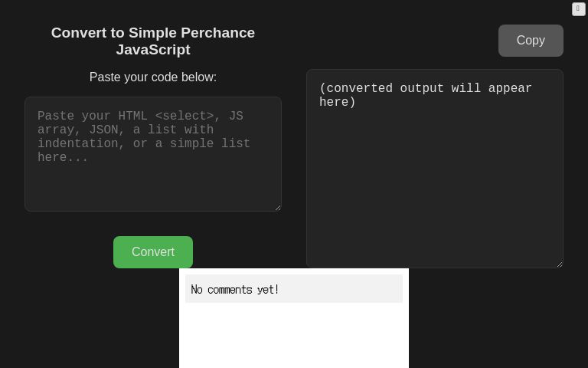The width and height of the screenshot is (588, 368).
Task: Click the word "here)" in output box
Action: 338,103
